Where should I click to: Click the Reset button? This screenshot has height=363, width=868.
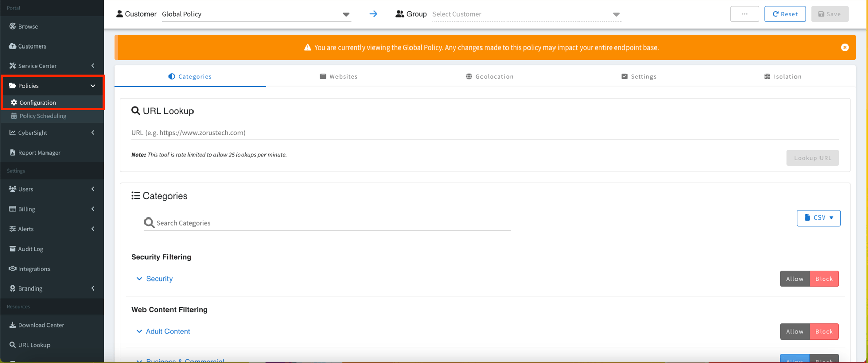click(785, 14)
